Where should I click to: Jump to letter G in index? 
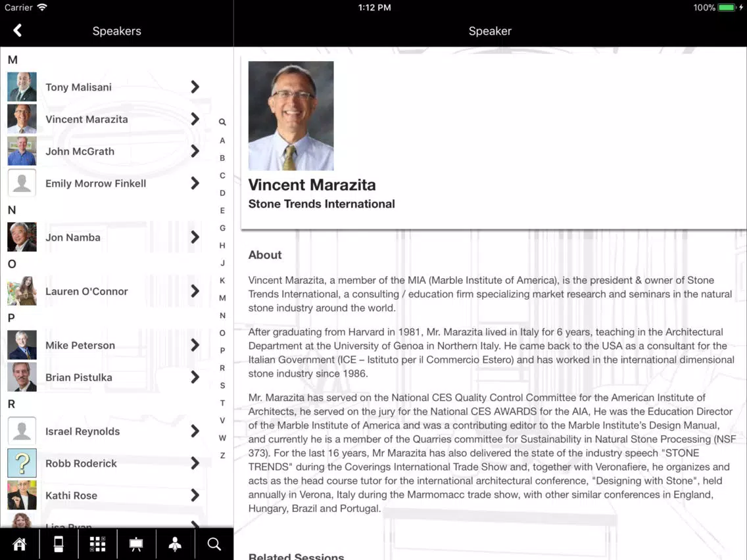(x=222, y=228)
